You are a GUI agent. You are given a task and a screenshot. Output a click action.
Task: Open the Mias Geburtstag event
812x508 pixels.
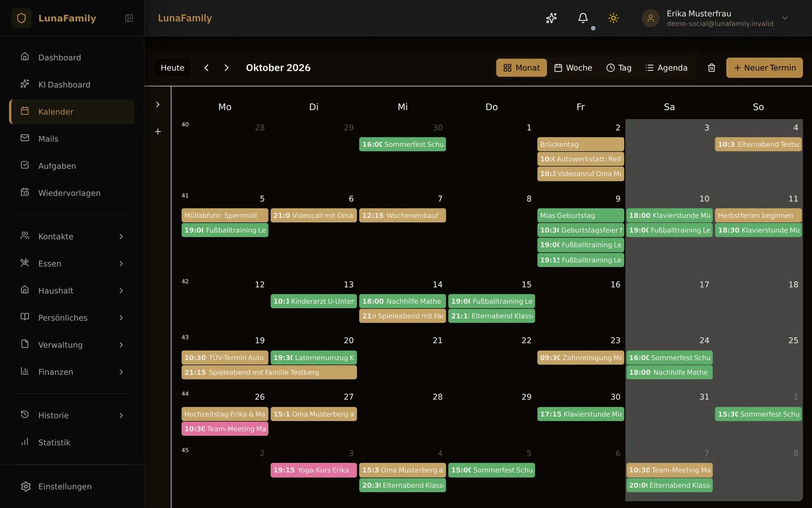pos(581,215)
